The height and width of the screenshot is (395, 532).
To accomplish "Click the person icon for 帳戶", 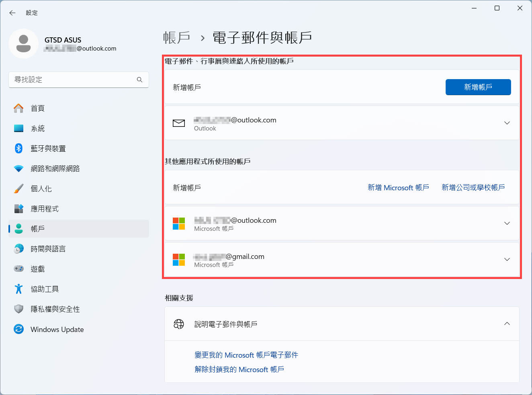I will (x=18, y=228).
